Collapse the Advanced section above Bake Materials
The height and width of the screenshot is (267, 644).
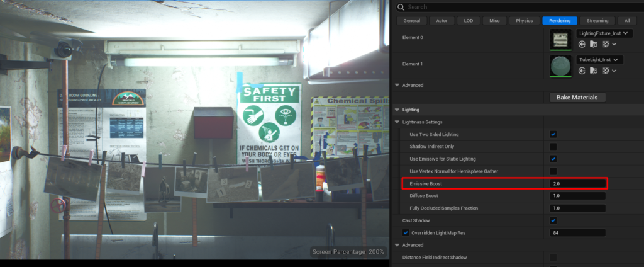pos(397,85)
